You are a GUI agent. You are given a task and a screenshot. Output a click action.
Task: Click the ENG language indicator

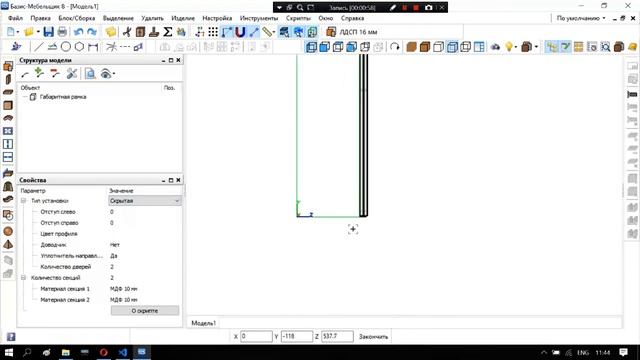click(x=583, y=353)
